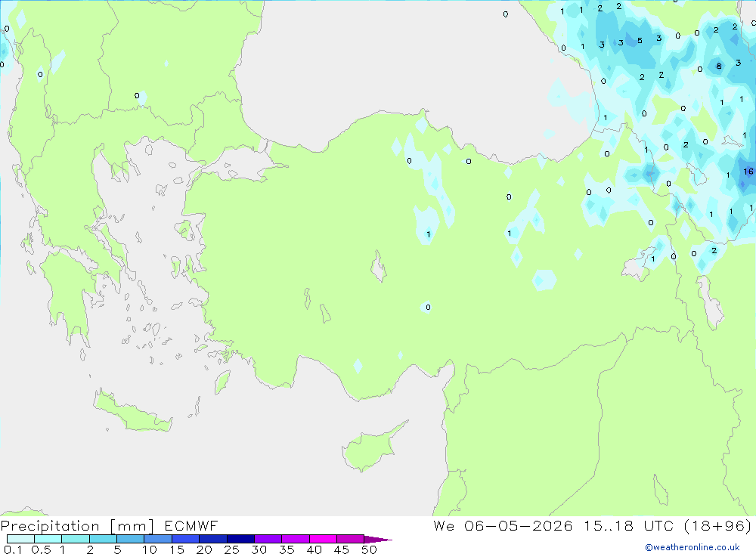This screenshot has width=756, height=554.
Task: Pick the magenta 40–45 mm legend swatch
Action: (x=323, y=539)
